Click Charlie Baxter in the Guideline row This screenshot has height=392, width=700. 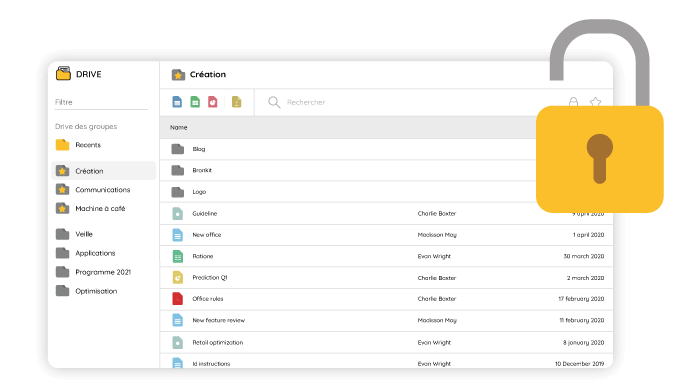[437, 213]
